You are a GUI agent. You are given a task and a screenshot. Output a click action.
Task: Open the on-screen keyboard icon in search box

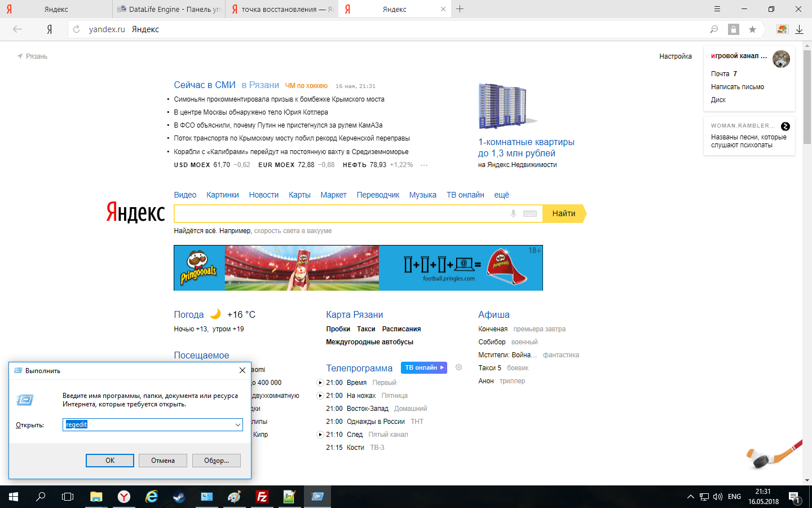pyautogui.click(x=530, y=213)
